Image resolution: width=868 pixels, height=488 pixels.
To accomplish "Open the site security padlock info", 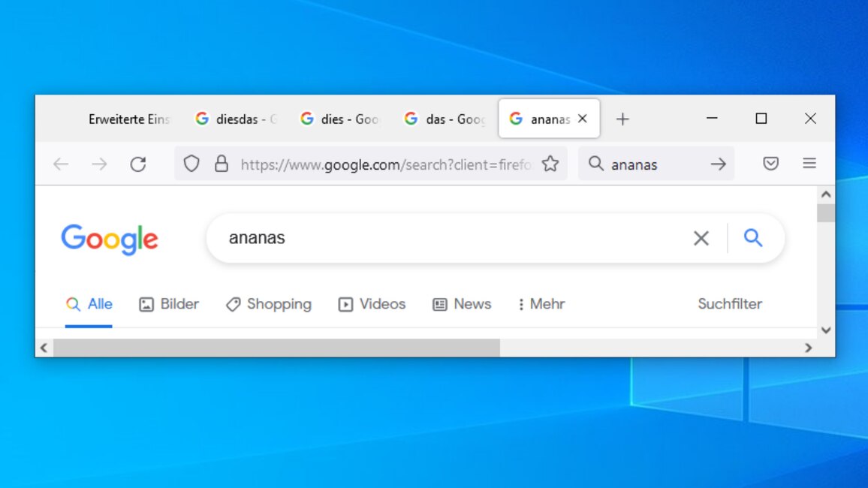I will click(x=222, y=164).
